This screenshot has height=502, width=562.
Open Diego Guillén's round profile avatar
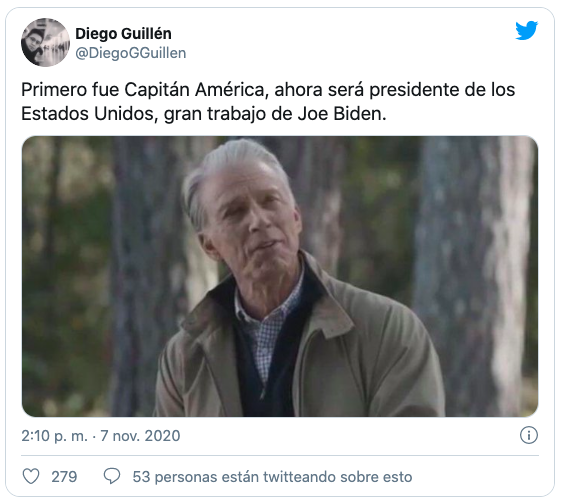coord(45,42)
